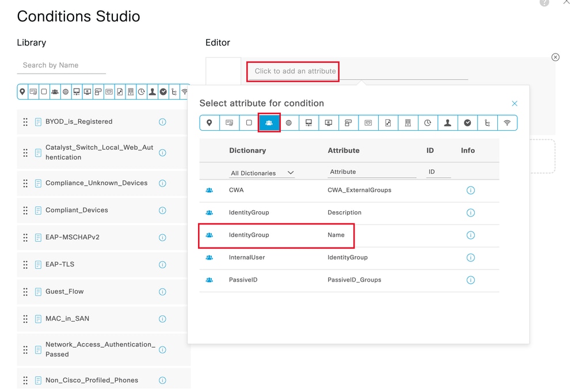Filter Library by user silhouette icon
The height and width of the screenshot is (392, 575).
tap(152, 92)
